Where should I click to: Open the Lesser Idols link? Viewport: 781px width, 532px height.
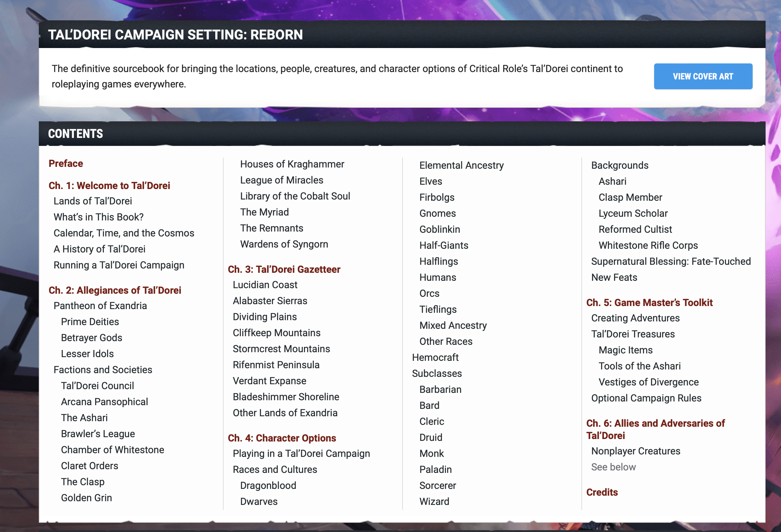pos(87,354)
